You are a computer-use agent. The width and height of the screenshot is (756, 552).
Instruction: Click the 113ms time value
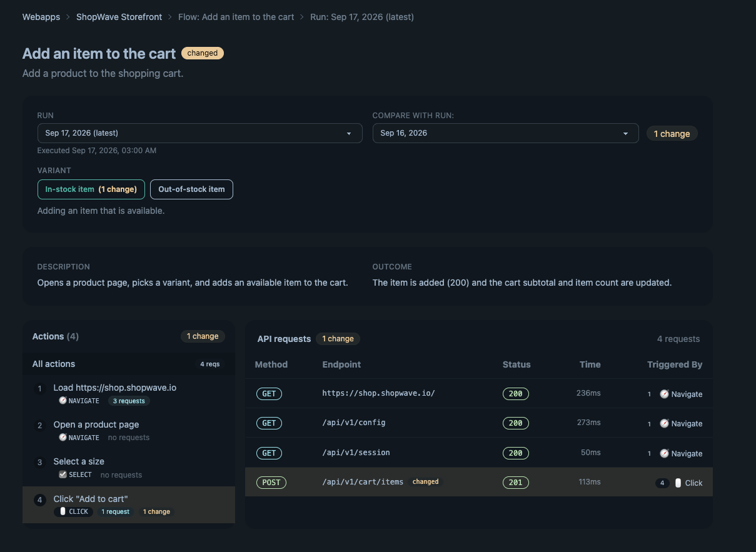[590, 482]
